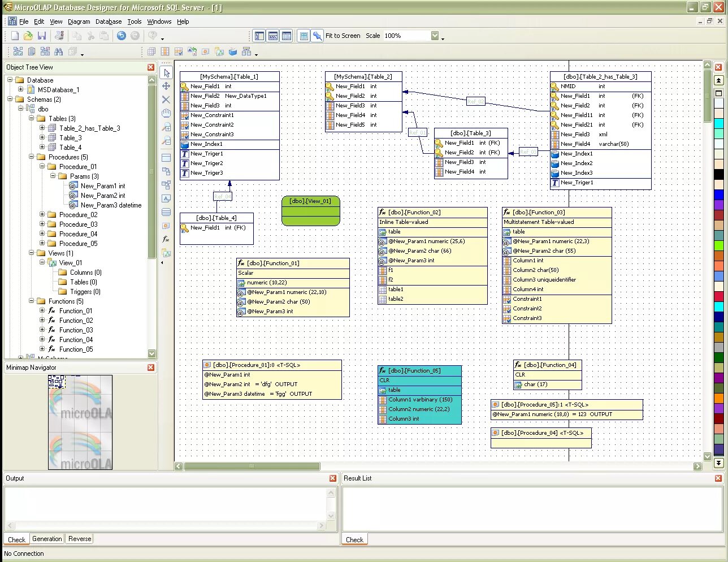Close the Result List panel

(x=718, y=478)
